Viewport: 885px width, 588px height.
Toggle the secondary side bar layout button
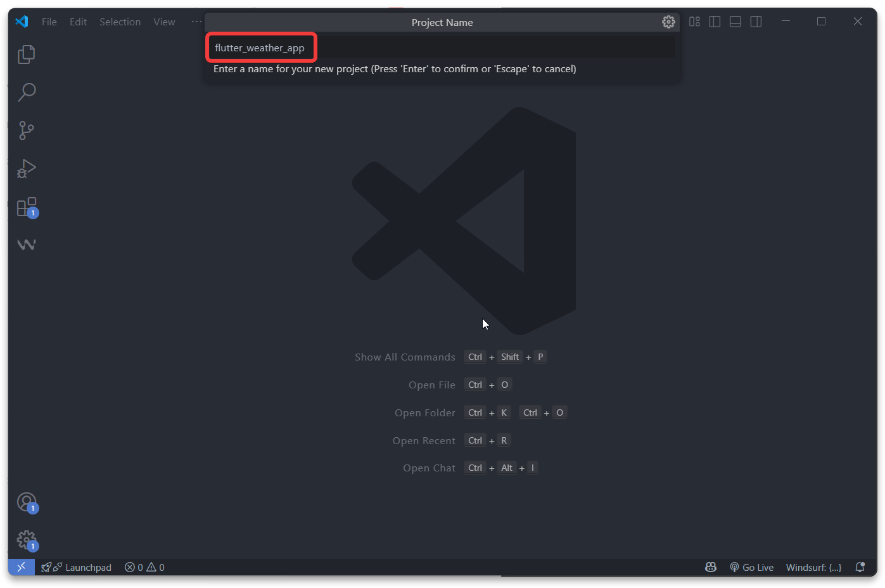coord(756,22)
